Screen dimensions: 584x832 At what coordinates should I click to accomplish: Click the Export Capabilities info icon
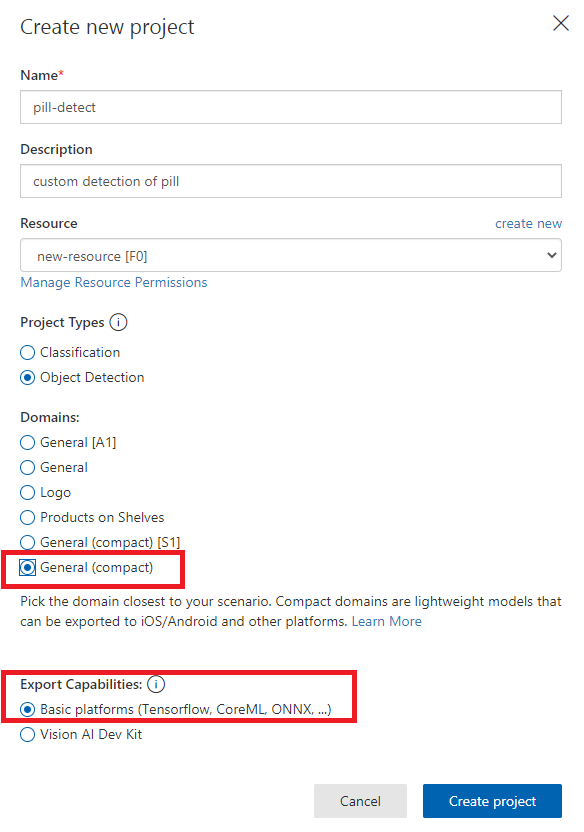[x=156, y=684]
